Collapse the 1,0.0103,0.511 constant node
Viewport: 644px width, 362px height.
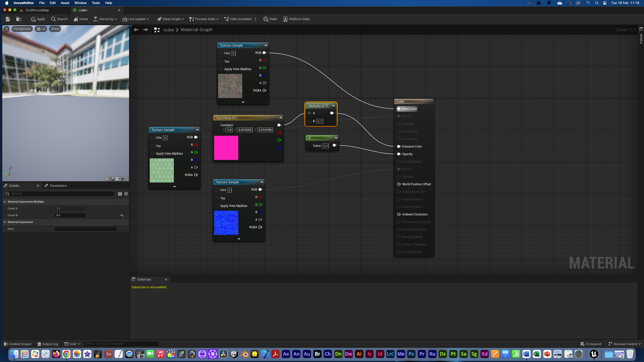pos(281,118)
